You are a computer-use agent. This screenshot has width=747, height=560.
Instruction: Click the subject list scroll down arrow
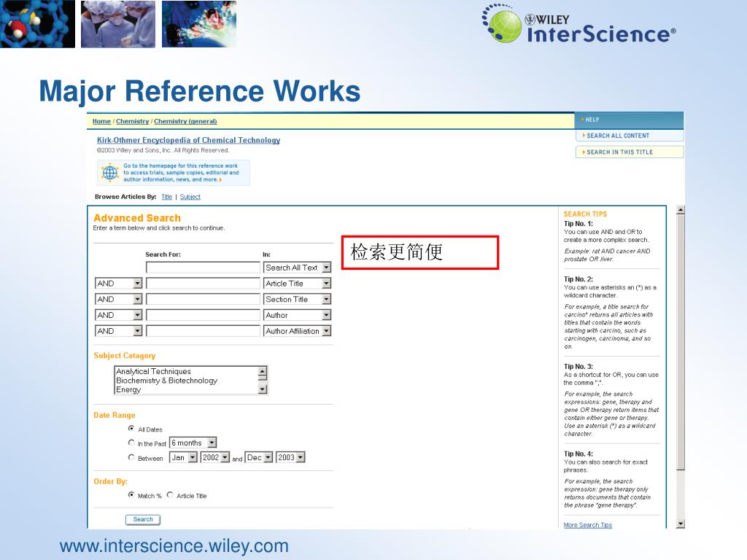click(263, 389)
